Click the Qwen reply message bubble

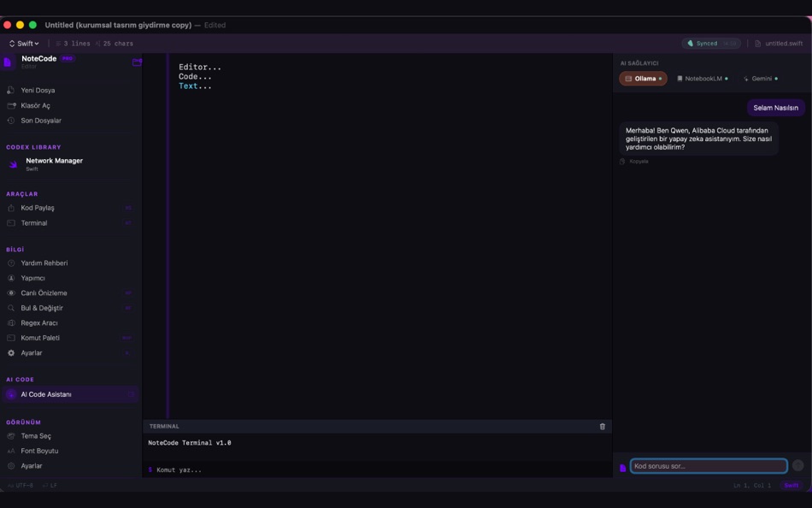(698, 139)
